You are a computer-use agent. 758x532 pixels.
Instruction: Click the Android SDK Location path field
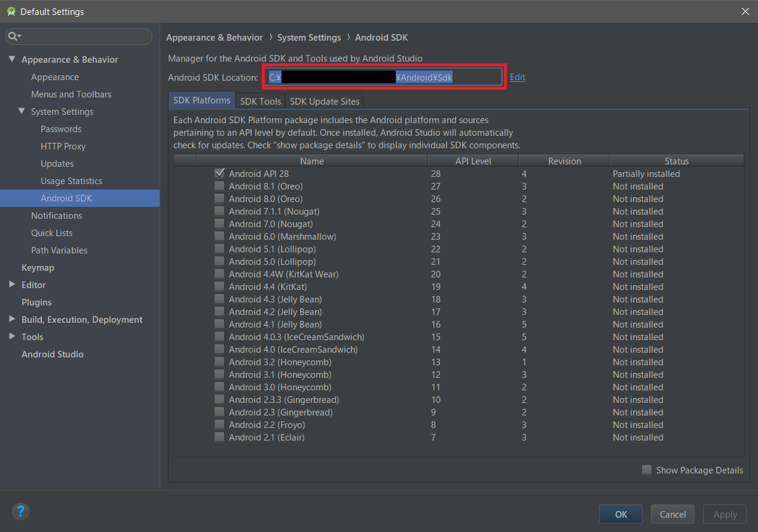[x=384, y=77]
